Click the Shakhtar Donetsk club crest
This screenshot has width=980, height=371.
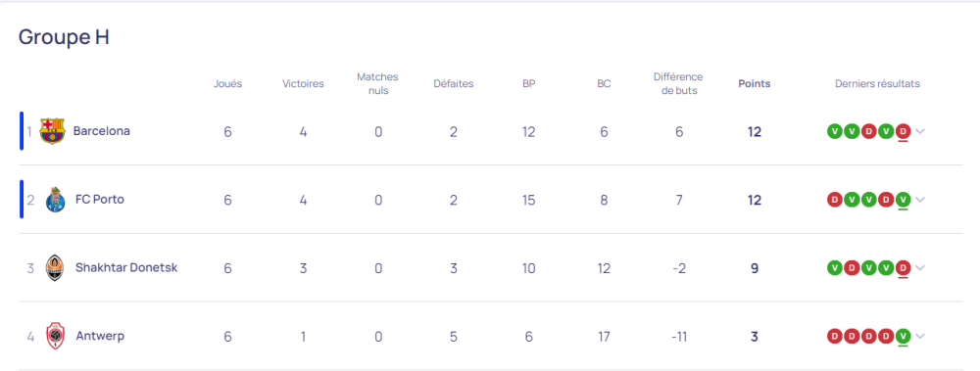(55, 268)
